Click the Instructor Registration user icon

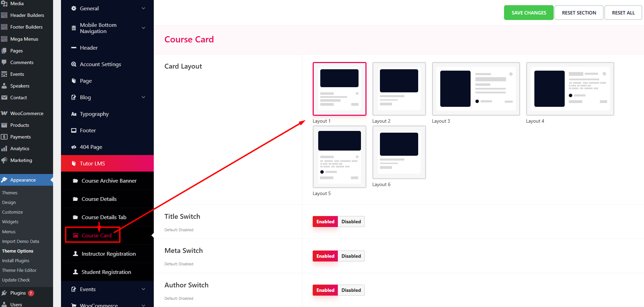(75, 254)
